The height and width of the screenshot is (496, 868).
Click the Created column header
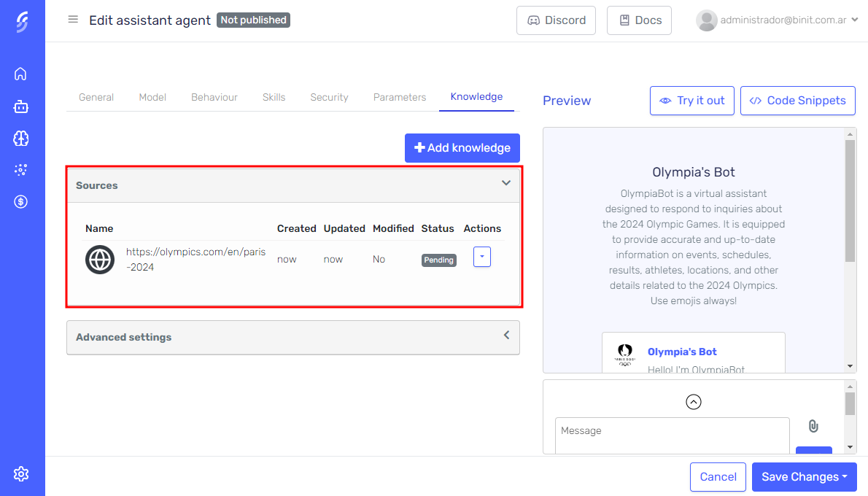click(297, 228)
